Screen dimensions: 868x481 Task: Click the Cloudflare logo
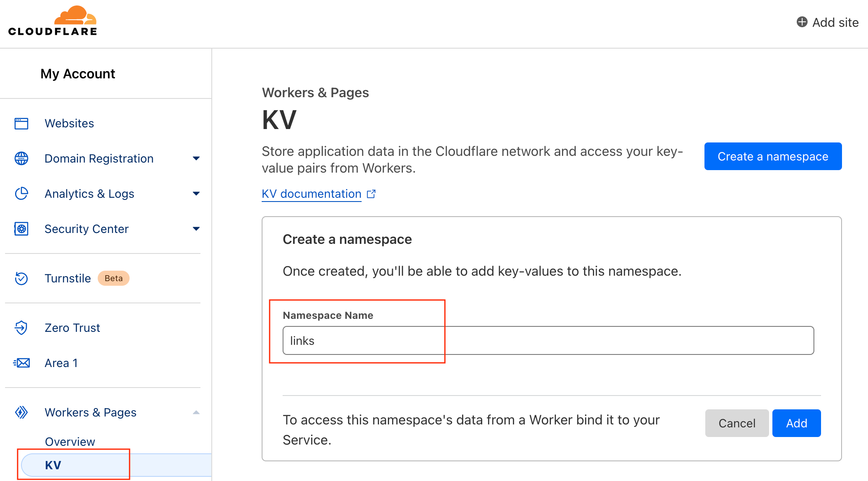[53, 21]
